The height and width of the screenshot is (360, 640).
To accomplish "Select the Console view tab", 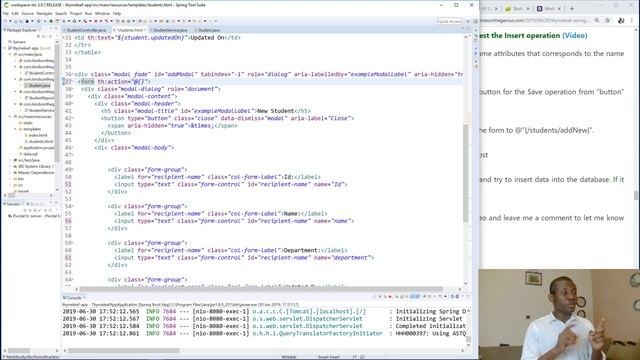I will [x=74, y=298].
